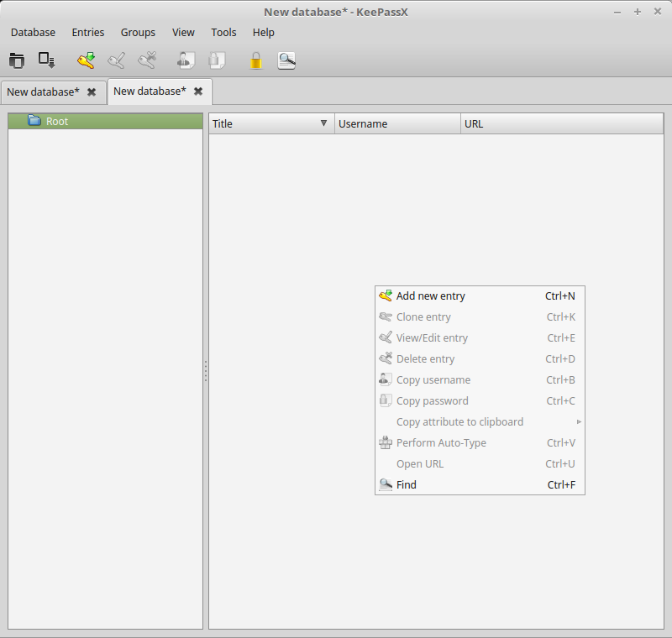Click the splitter handle between the panels

[x=206, y=371]
